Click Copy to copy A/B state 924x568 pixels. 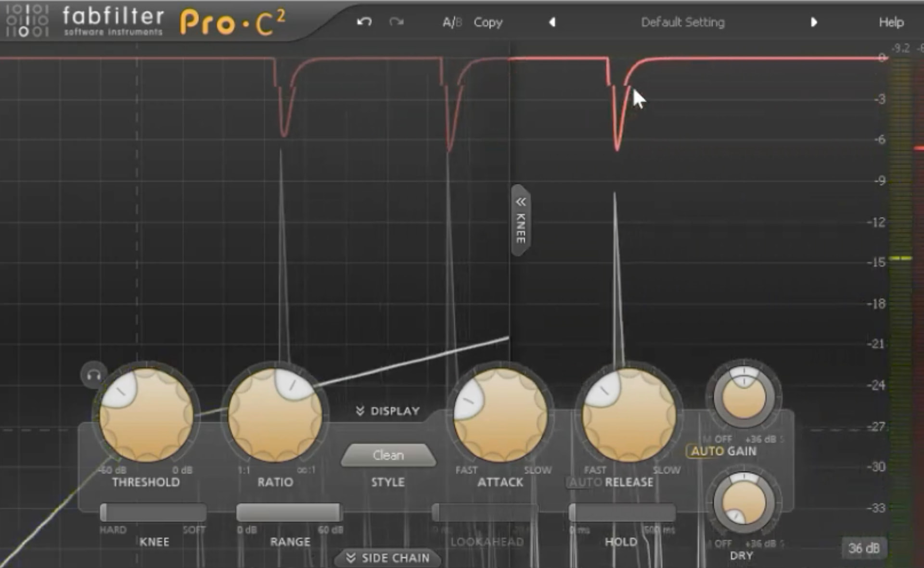(488, 22)
